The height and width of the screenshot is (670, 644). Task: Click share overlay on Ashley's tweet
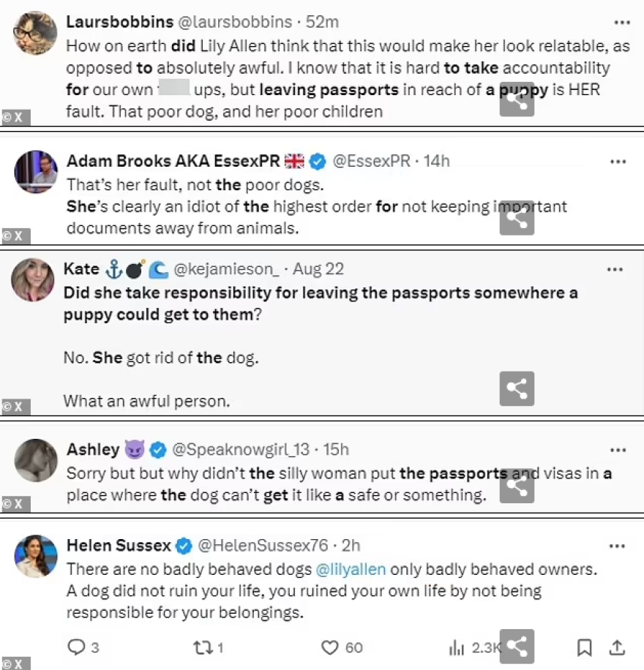point(517,484)
